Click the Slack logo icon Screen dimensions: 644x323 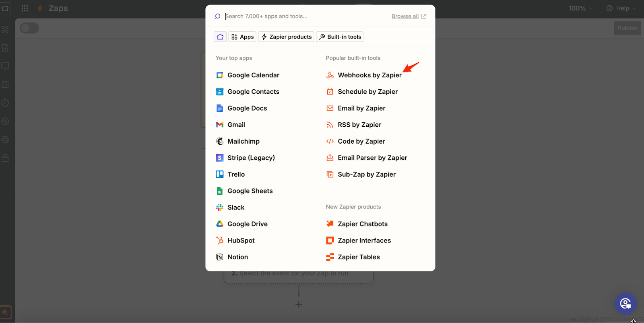click(x=220, y=208)
